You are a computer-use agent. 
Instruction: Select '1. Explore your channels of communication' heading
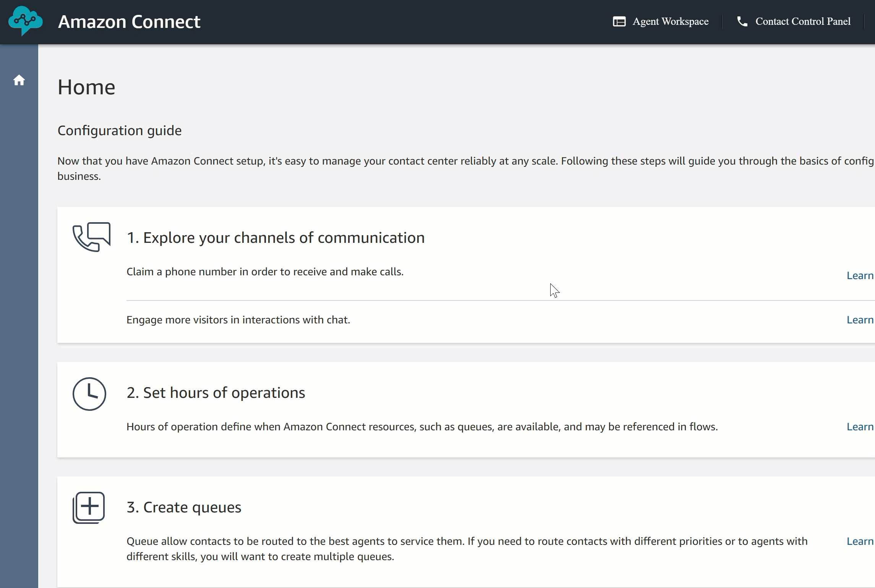275,238
